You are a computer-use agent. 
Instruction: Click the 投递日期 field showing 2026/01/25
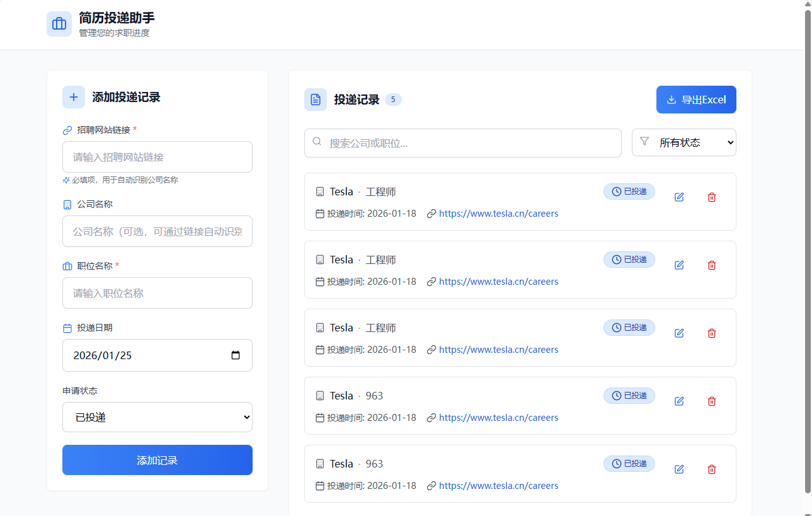click(157, 355)
